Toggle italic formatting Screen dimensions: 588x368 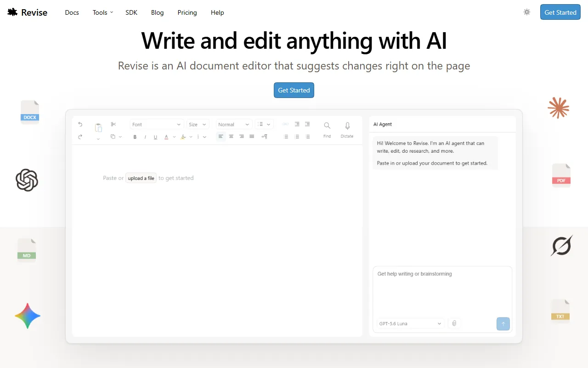click(x=145, y=137)
